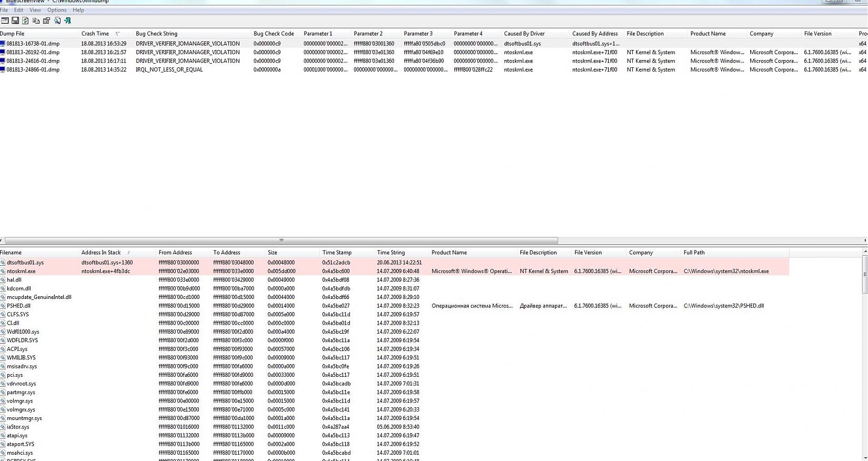This screenshot has height=461, width=868.
Task: Select the ataport.SYS filename
Action: [20, 444]
